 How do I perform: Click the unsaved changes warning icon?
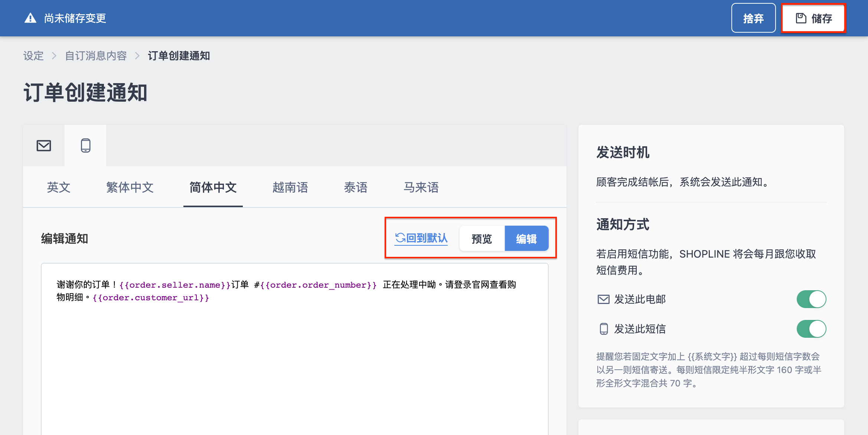30,18
